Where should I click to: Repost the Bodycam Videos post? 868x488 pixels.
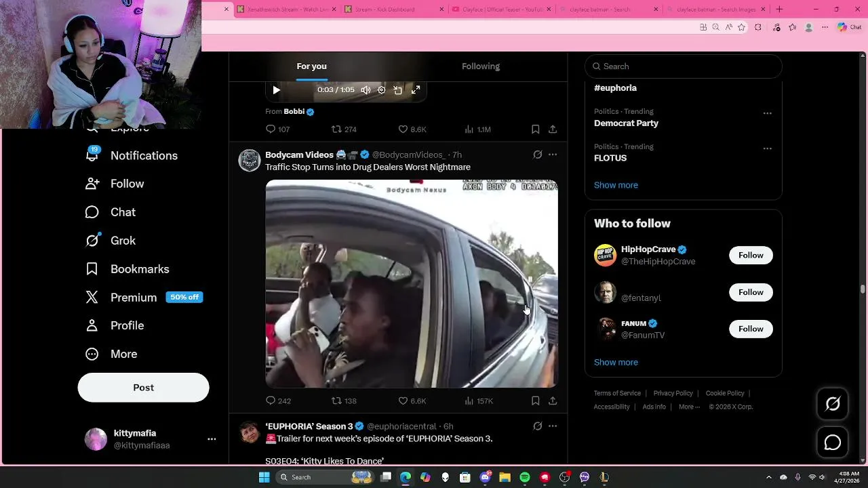344,401
